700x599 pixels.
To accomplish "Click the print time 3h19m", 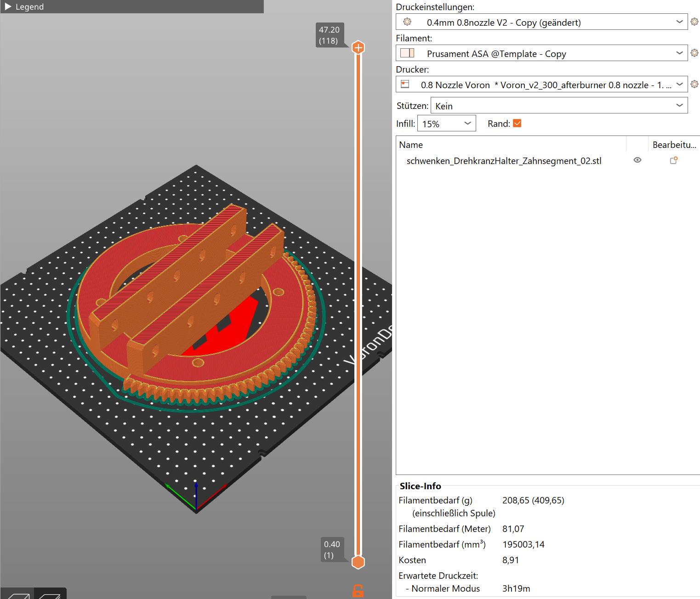I will [x=516, y=588].
